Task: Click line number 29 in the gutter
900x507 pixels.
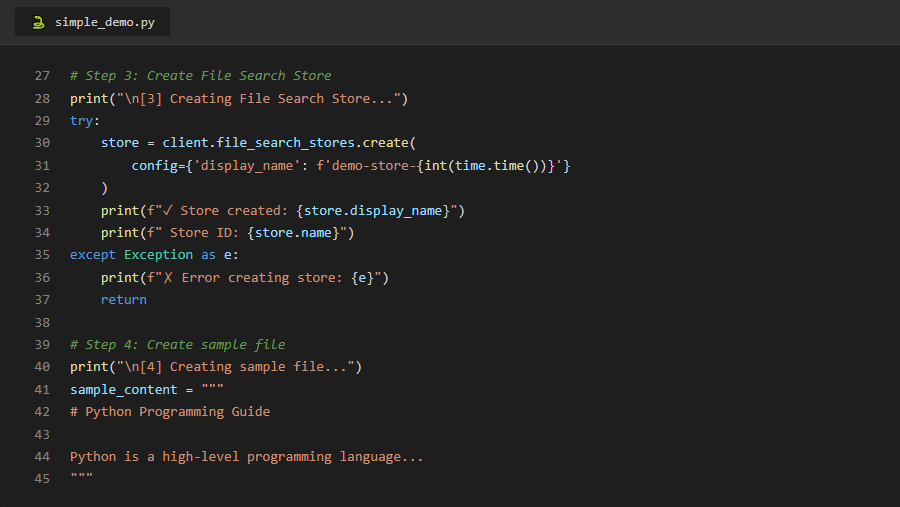Action: tap(42, 121)
